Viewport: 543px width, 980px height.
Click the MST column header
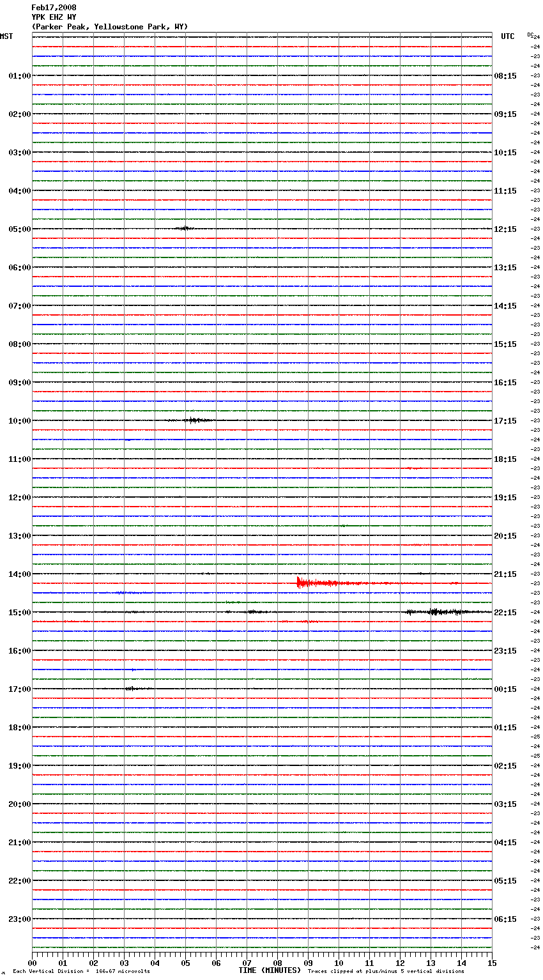click(x=6, y=36)
